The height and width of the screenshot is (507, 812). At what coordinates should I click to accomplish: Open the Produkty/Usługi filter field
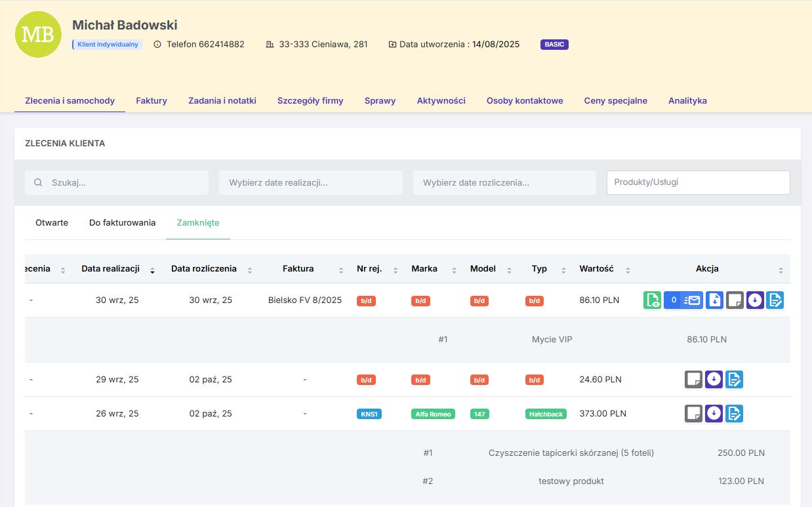[698, 182]
